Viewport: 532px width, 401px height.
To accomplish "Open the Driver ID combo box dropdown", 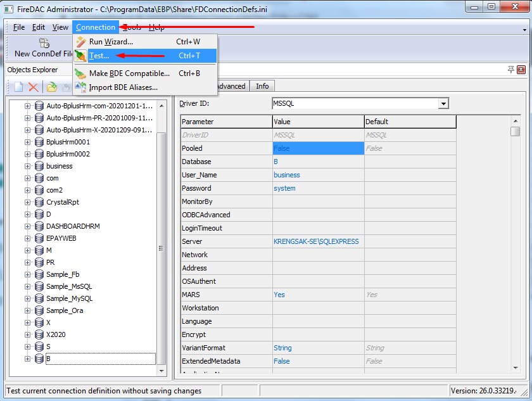I will click(443, 103).
